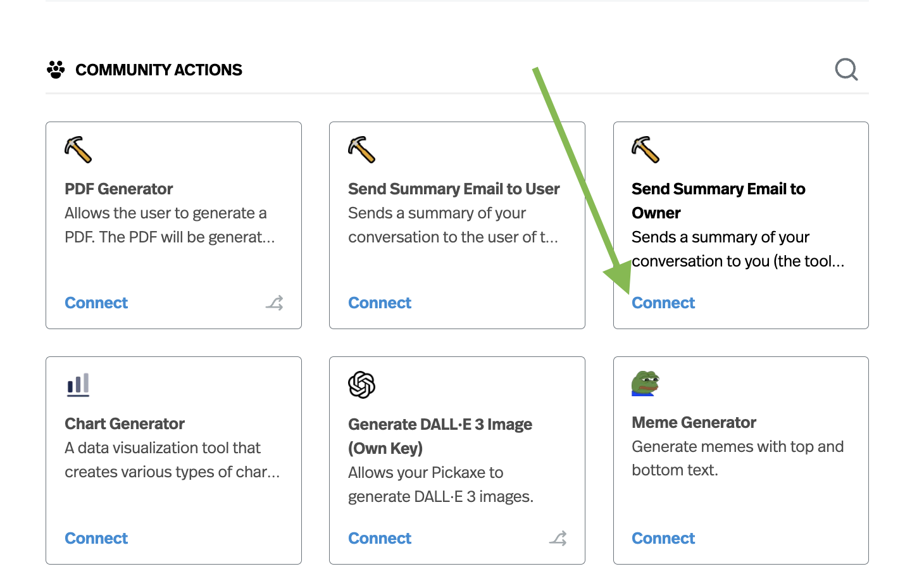Click the Send Summary Email to User pickaxe icon

362,149
